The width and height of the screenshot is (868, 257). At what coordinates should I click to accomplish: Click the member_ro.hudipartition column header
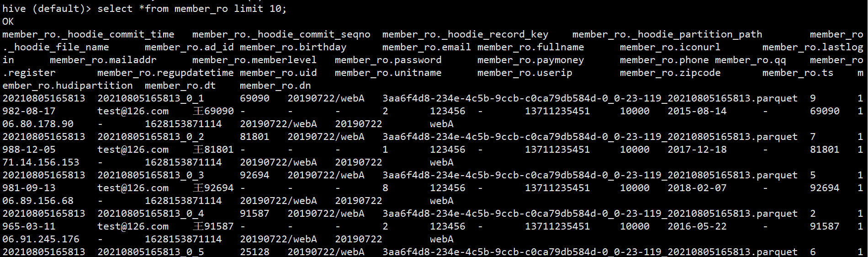point(68,86)
